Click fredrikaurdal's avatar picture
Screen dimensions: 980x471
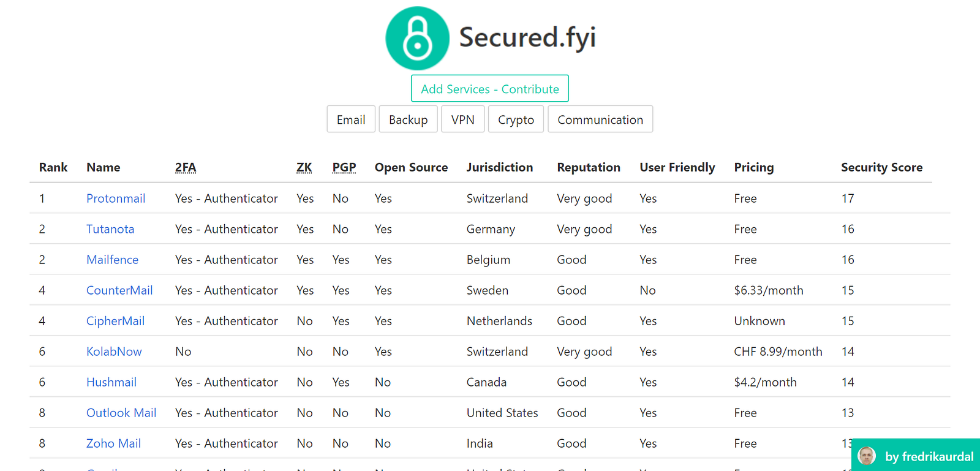coord(867,456)
